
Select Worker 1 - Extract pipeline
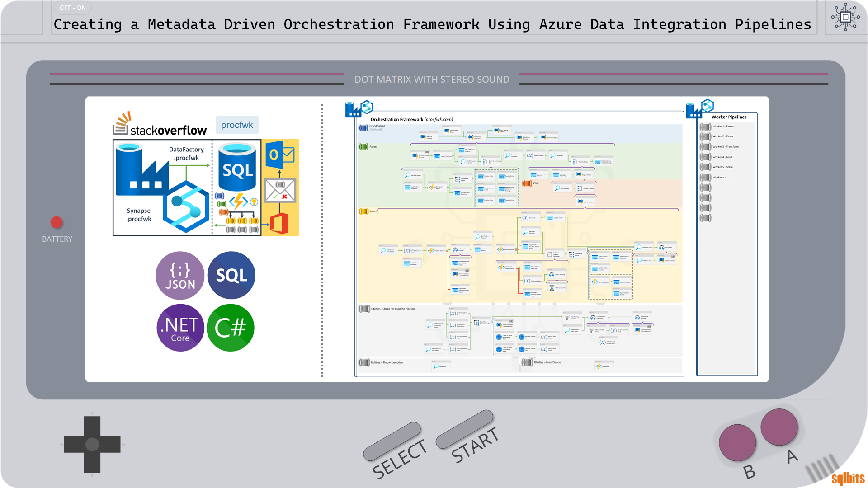pos(723,127)
